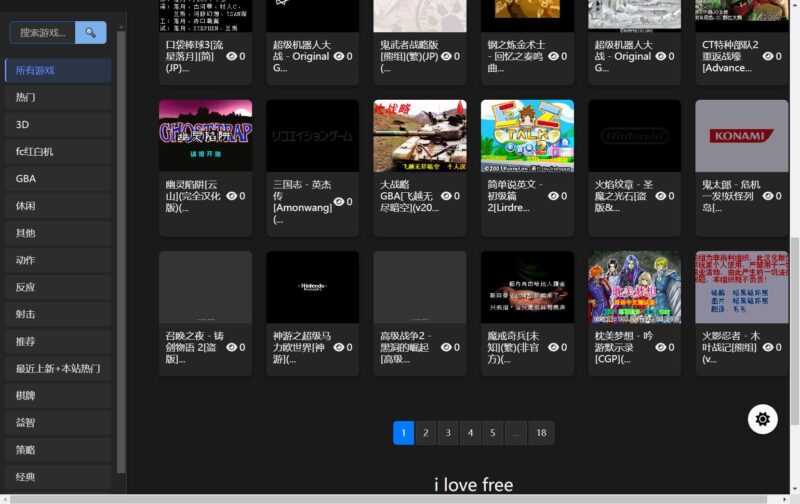The width and height of the screenshot is (800, 504).
Task: Open the 休闲 category
Action: click(58, 206)
